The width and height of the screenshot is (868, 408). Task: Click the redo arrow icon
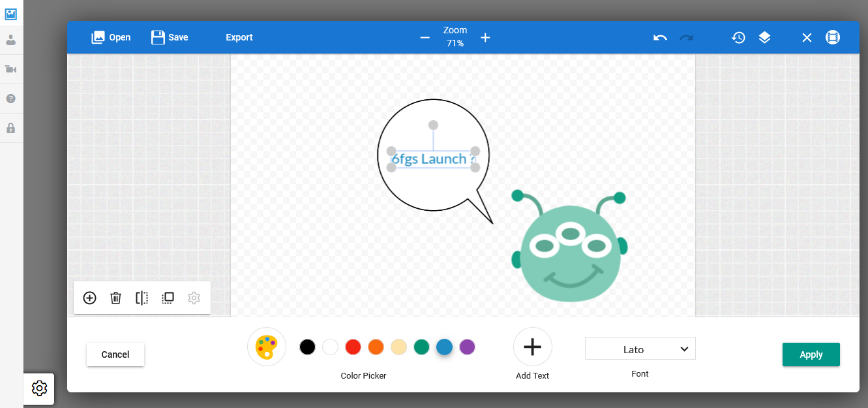point(686,38)
